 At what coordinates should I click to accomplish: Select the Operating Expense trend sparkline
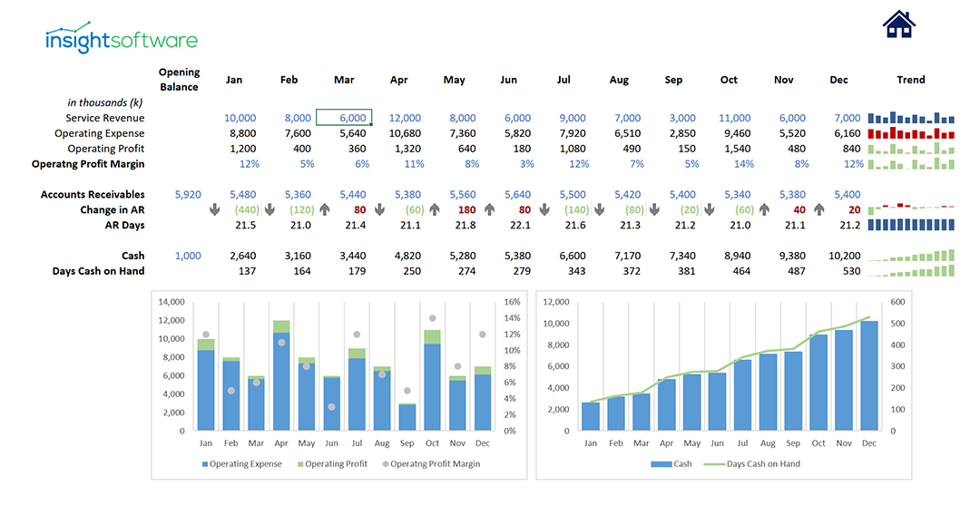[x=911, y=133]
